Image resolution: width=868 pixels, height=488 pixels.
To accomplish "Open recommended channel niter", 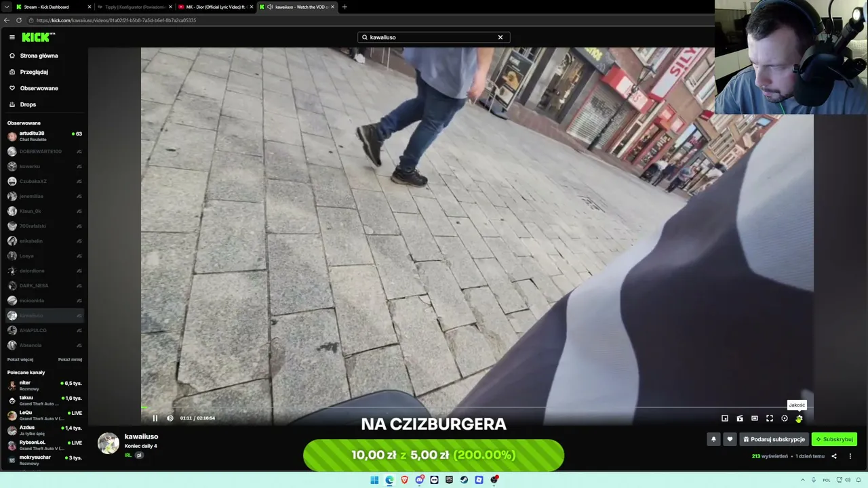I will [x=44, y=386].
